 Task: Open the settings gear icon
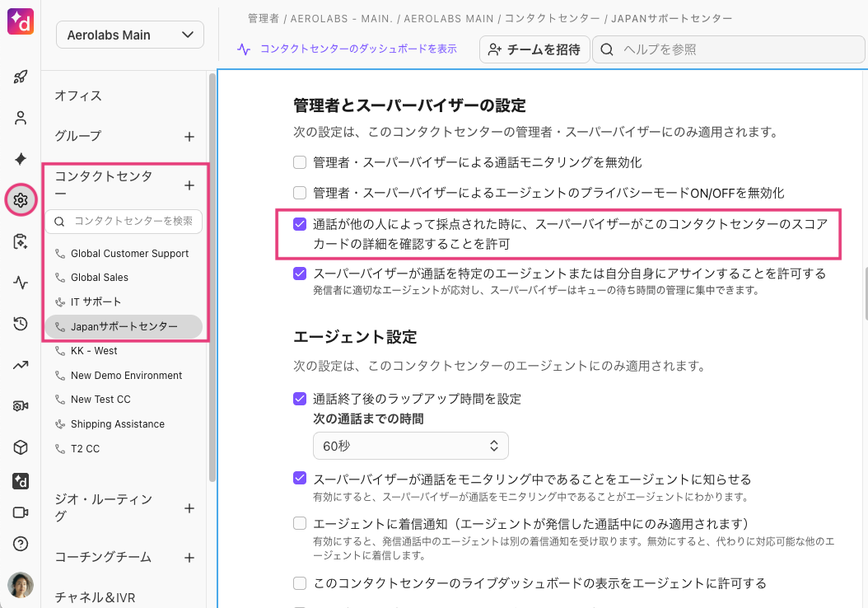[x=21, y=200]
